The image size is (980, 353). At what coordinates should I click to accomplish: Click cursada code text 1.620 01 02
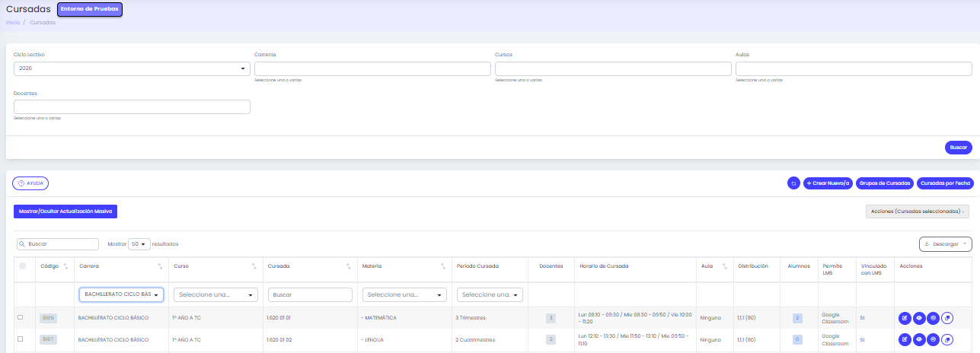279,339
